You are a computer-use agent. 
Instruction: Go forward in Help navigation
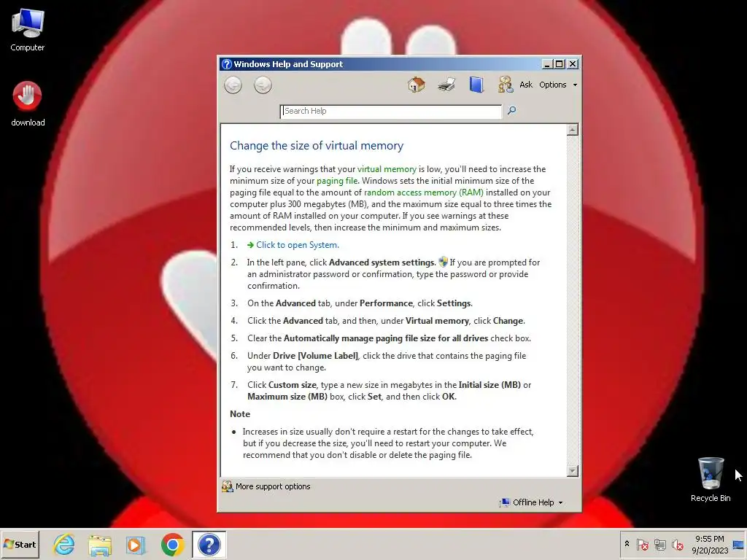(263, 85)
